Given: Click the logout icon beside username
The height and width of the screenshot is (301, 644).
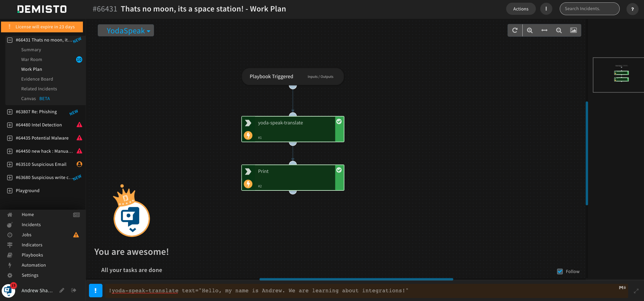Looking at the screenshot, I should pos(73,290).
